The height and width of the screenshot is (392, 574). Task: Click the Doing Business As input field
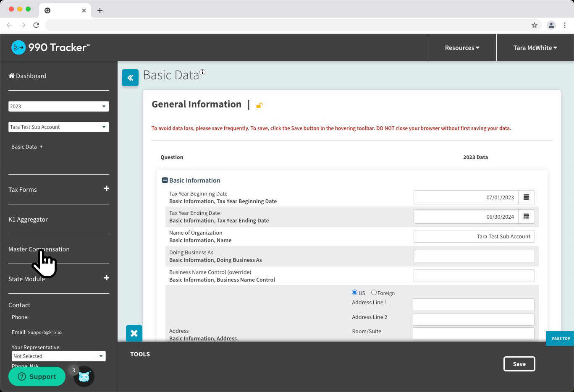[474, 256]
